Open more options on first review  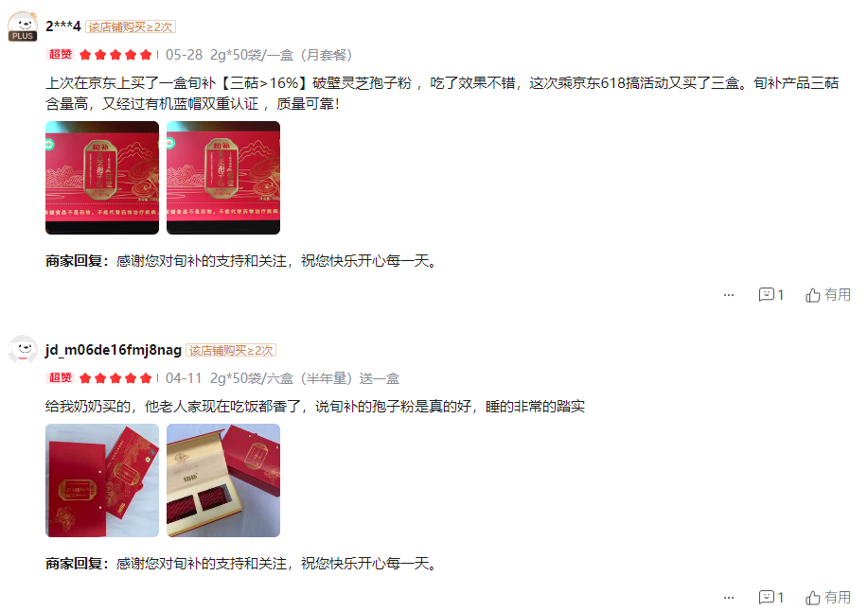[x=729, y=295]
